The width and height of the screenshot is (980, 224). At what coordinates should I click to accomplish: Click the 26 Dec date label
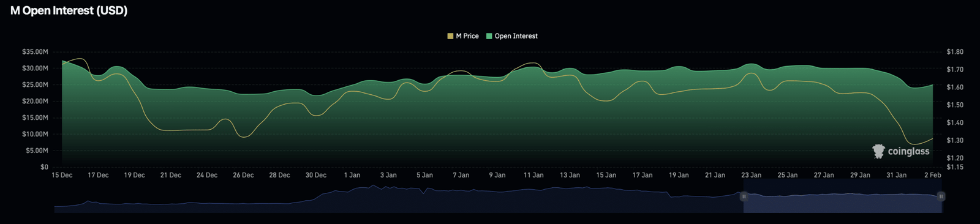pos(243,175)
